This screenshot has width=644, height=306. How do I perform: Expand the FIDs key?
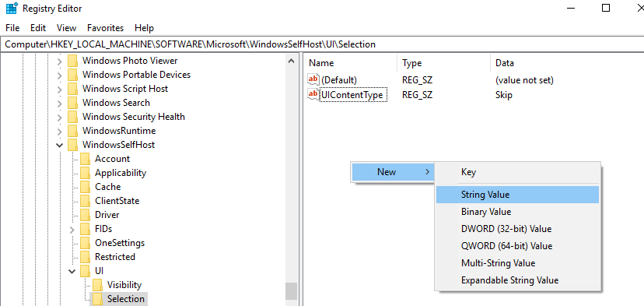[72, 229]
